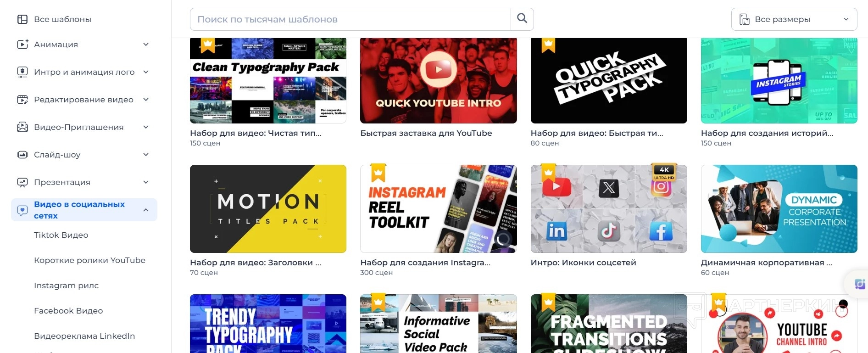Image resolution: width=868 pixels, height=353 pixels.
Task: Click the '300 сцен' scene count
Action: [376, 273]
